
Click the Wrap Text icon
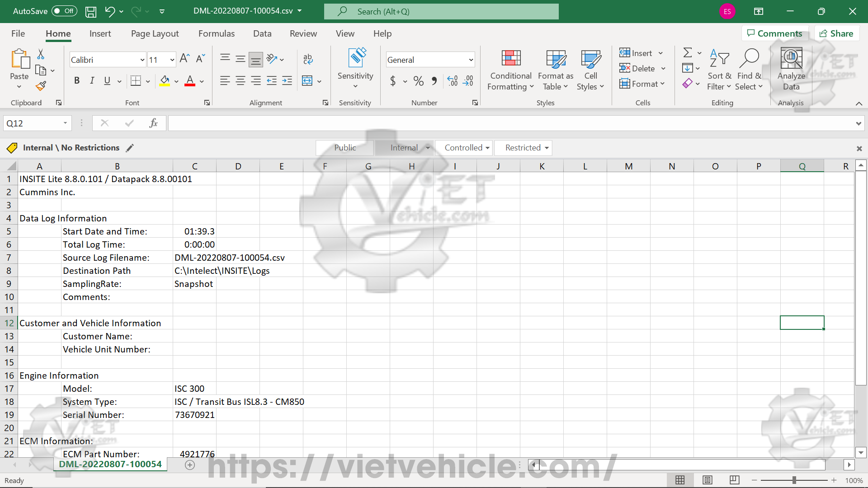click(308, 59)
